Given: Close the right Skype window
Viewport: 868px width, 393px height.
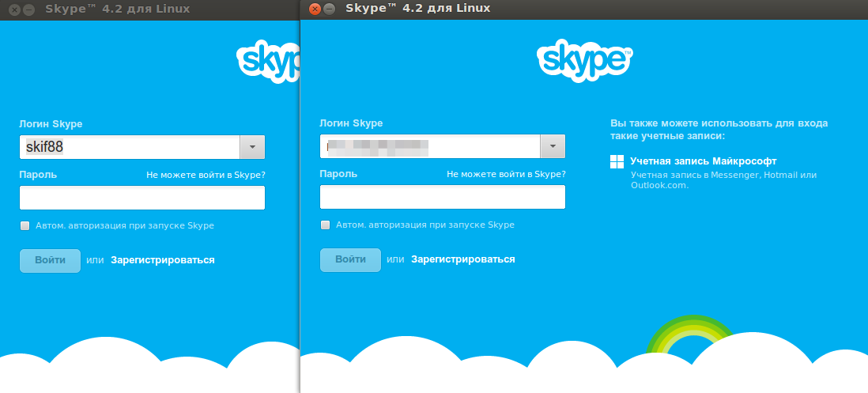Looking at the screenshot, I should (315, 9).
